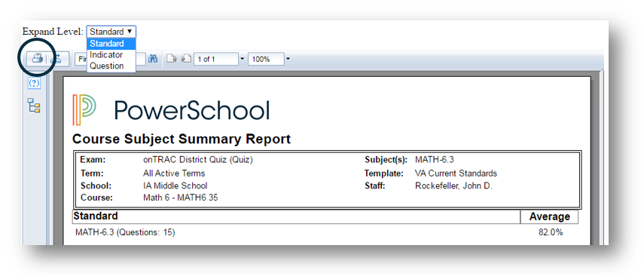Click the IA Middle School value

(x=175, y=186)
